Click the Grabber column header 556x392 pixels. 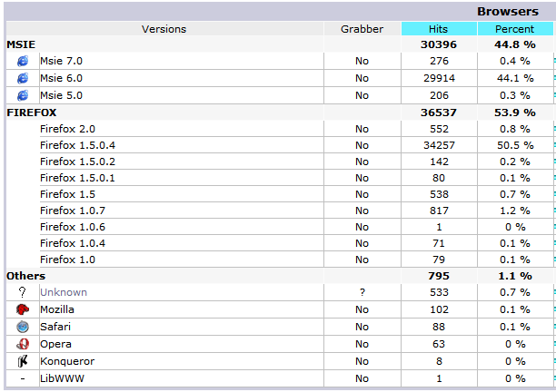click(362, 29)
